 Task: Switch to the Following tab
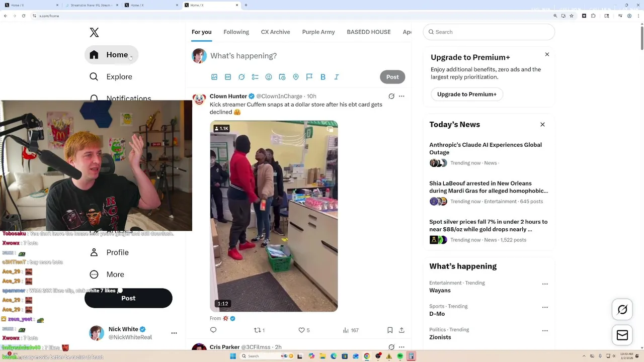pos(236,32)
